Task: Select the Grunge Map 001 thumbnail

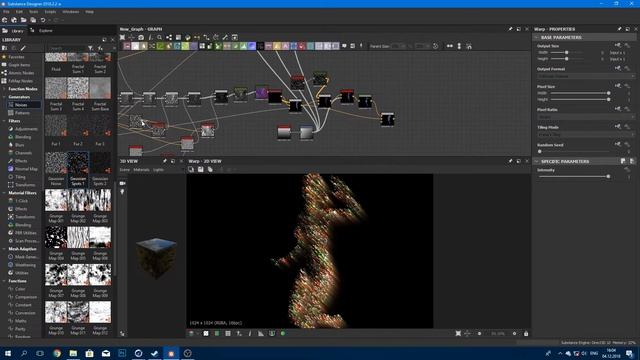Action: pos(56,200)
